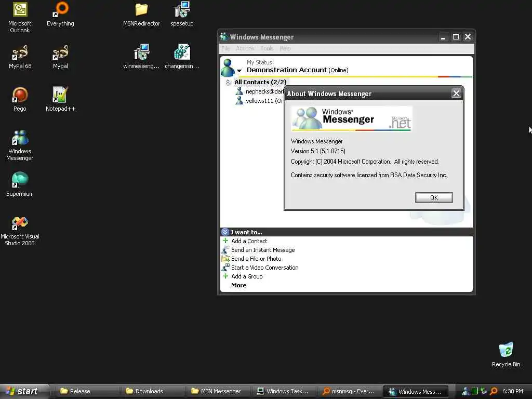Click Send an Instant Message

[x=263, y=250]
